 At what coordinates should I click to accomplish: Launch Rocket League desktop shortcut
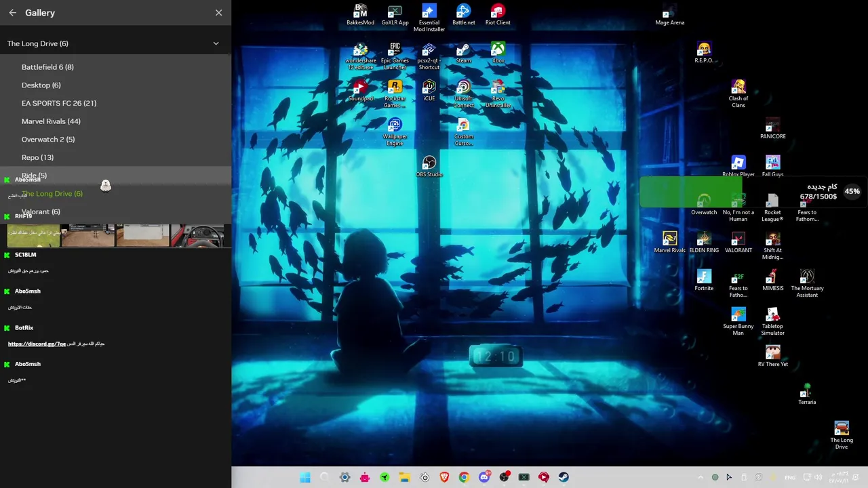pyautogui.click(x=772, y=208)
